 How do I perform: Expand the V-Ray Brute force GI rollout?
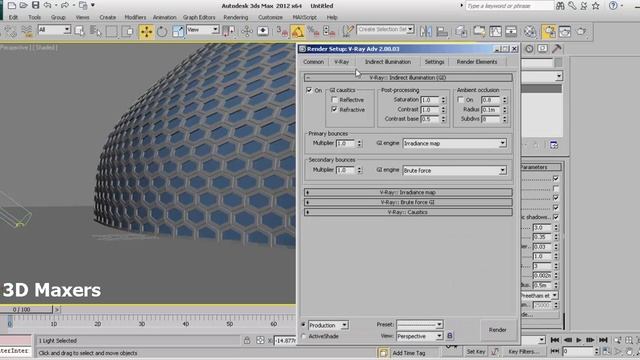click(x=408, y=202)
